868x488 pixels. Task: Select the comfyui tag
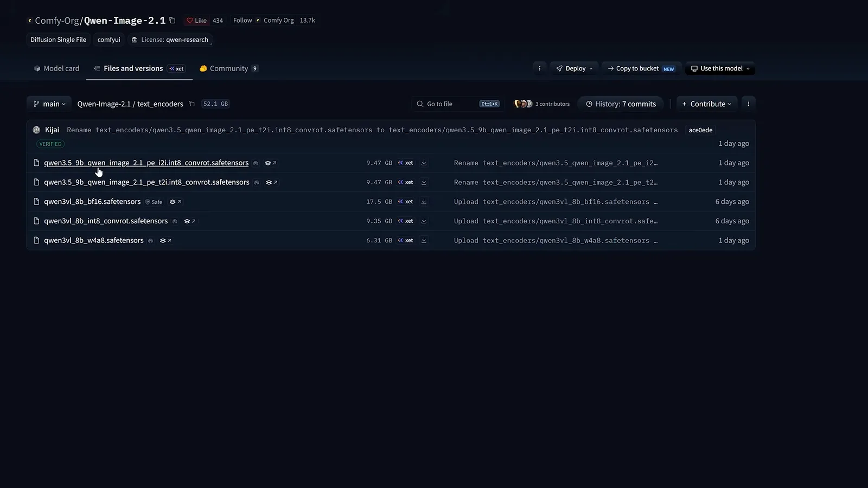[x=109, y=40]
